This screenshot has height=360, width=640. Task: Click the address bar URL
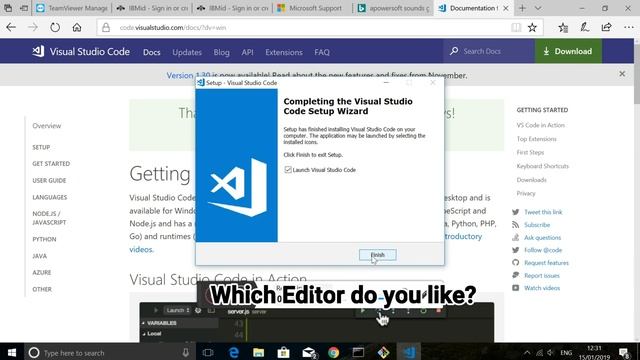pyautogui.click(x=173, y=28)
